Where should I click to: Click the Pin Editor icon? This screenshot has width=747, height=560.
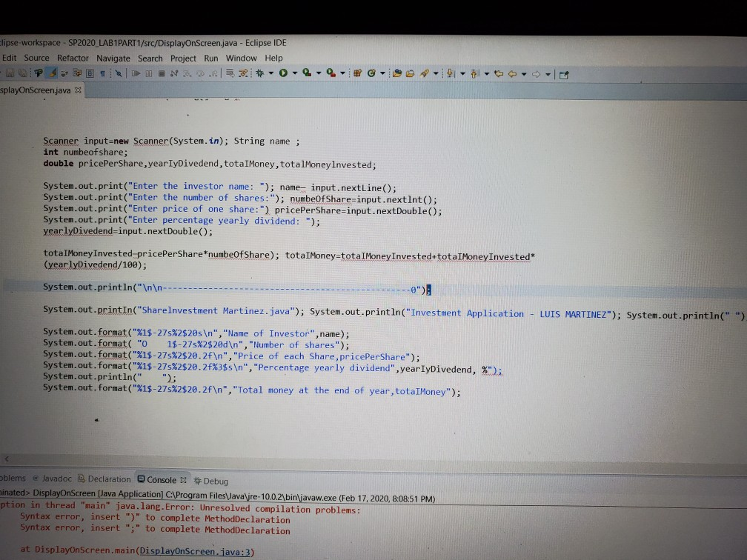click(x=564, y=75)
